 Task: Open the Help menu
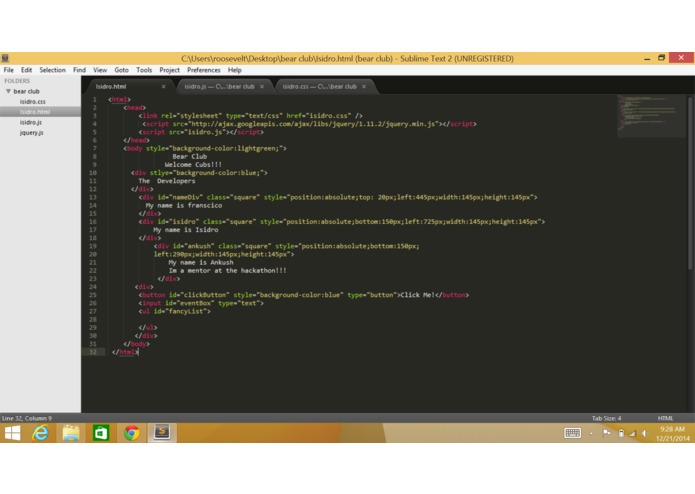click(x=234, y=70)
